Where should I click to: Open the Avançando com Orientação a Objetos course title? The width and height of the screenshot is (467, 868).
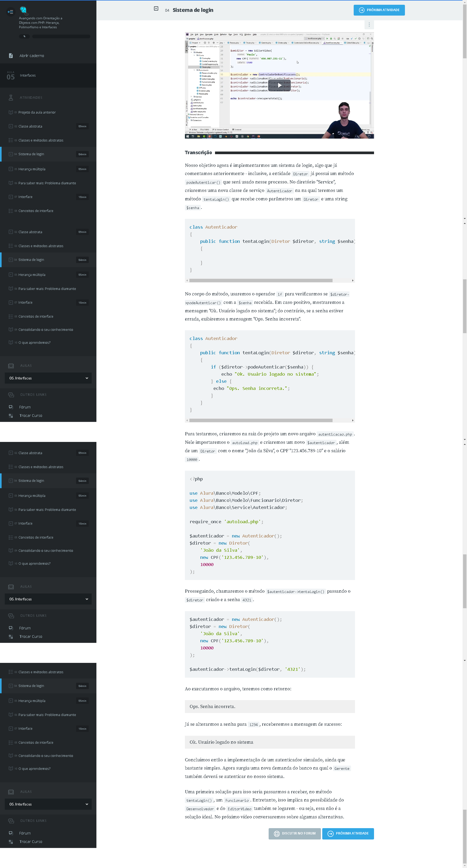pyautogui.click(x=40, y=23)
